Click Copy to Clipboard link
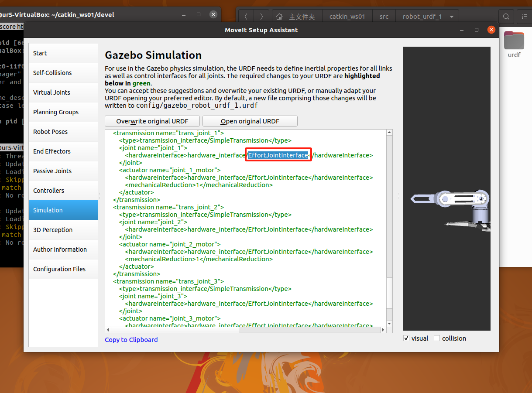 coord(131,340)
